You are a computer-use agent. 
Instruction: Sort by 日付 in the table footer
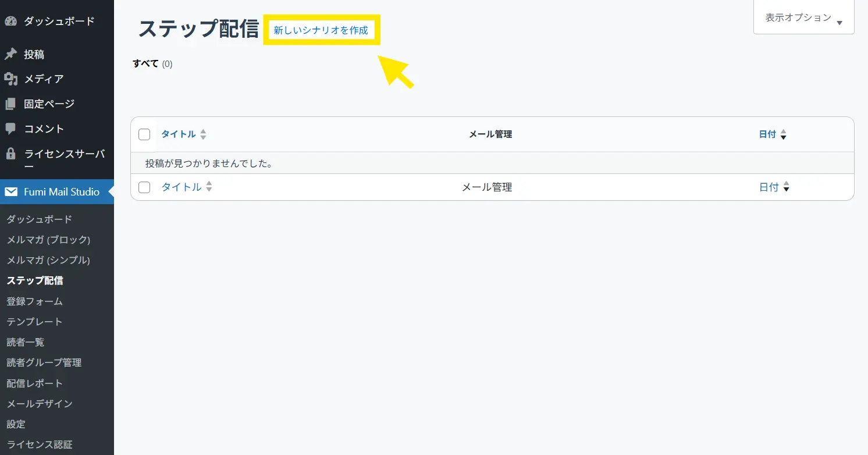pos(769,187)
